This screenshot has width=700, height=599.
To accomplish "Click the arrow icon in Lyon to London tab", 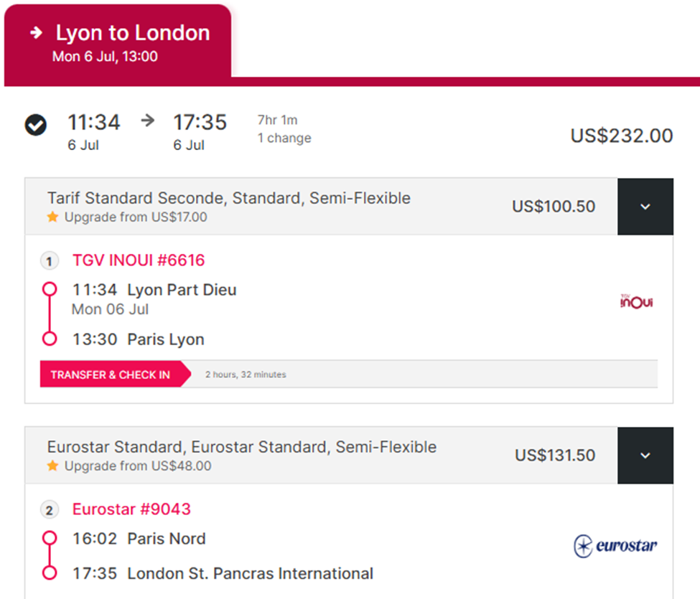I will point(36,32).
